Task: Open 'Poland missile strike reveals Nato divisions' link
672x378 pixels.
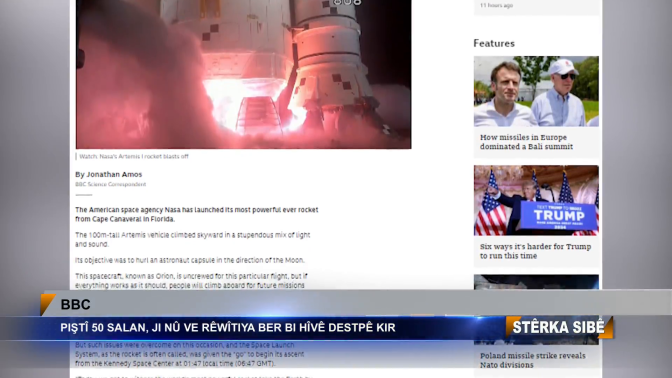Action: point(532,360)
